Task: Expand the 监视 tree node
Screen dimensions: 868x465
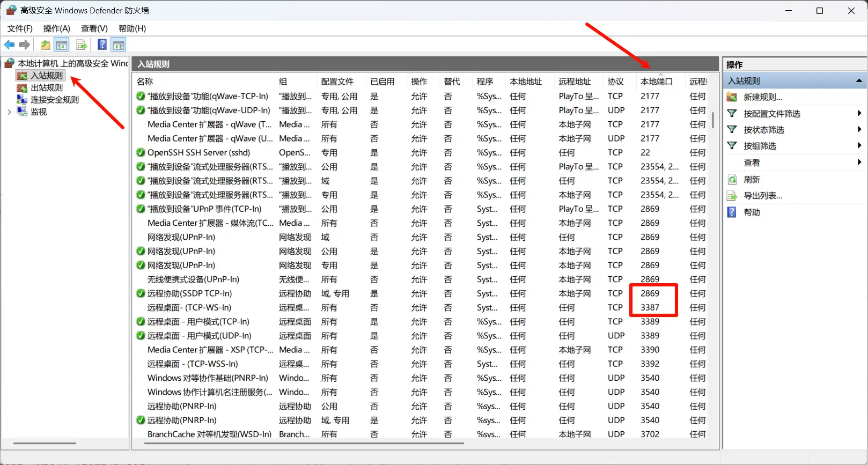Action: click(x=9, y=112)
